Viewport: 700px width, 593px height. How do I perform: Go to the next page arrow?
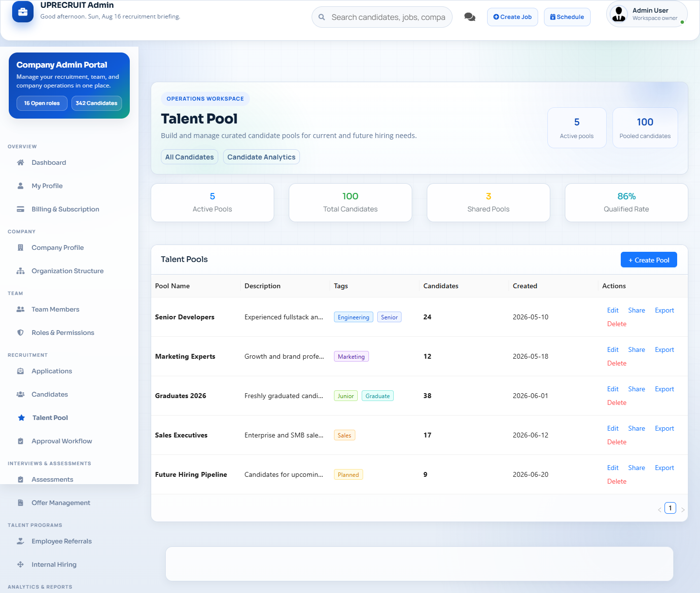[x=683, y=509]
